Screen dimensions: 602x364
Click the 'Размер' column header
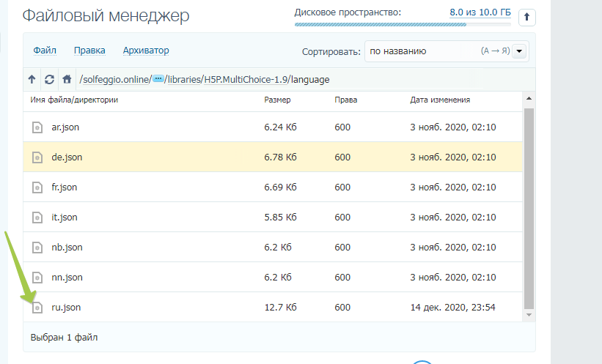pyautogui.click(x=277, y=100)
